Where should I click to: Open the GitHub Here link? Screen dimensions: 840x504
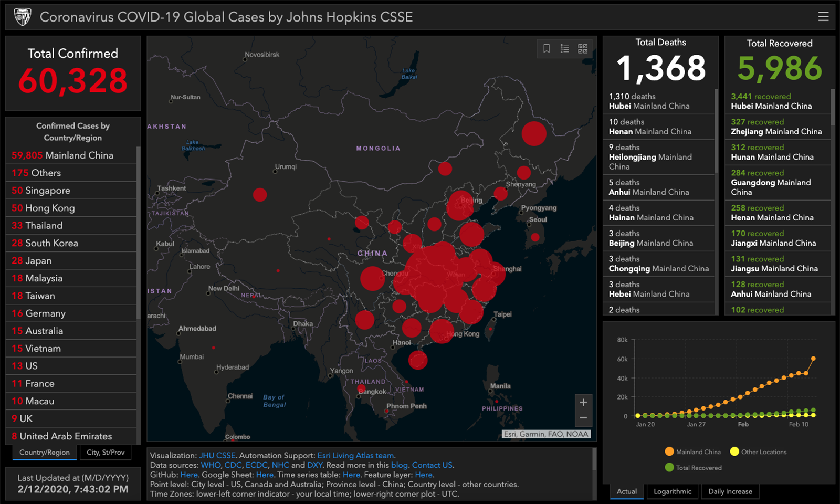pos(189,475)
